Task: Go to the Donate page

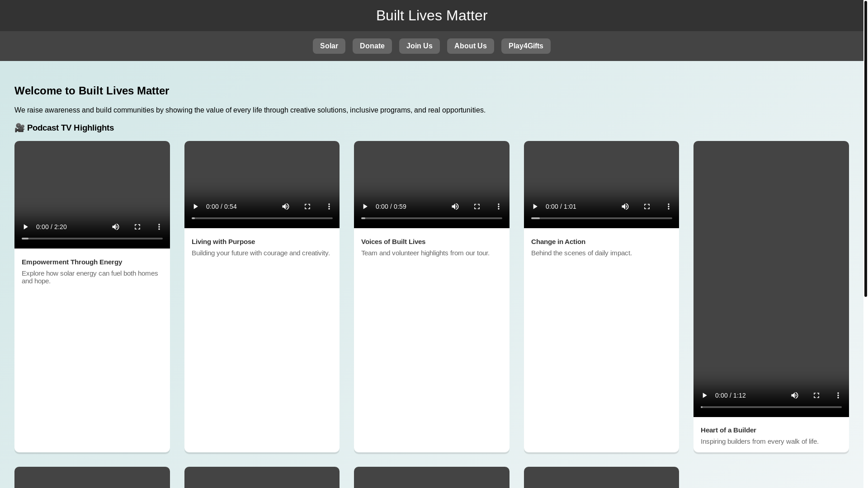Action: pyautogui.click(x=372, y=46)
